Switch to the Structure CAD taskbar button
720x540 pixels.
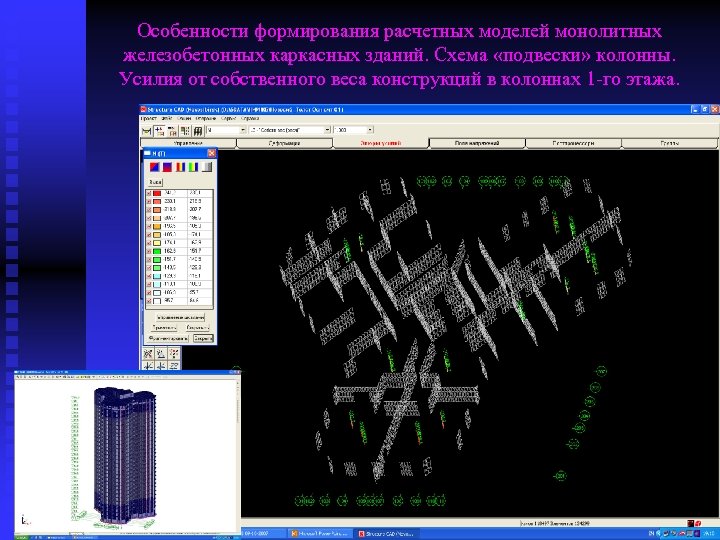pos(386,534)
